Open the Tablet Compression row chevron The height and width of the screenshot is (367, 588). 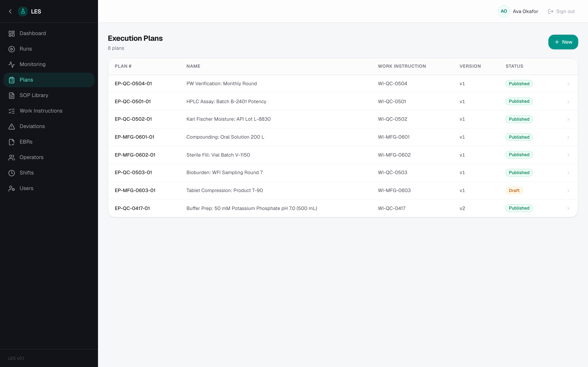(568, 191)
